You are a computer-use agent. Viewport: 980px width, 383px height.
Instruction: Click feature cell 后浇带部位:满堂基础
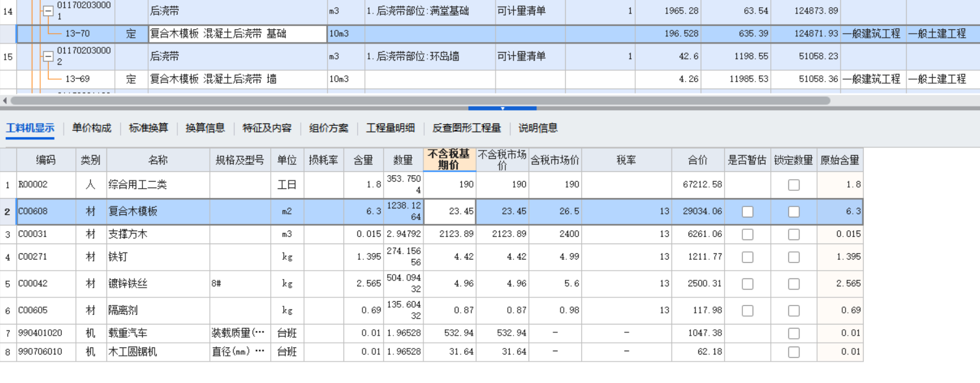pyautogui.click(x=430, y=11)
